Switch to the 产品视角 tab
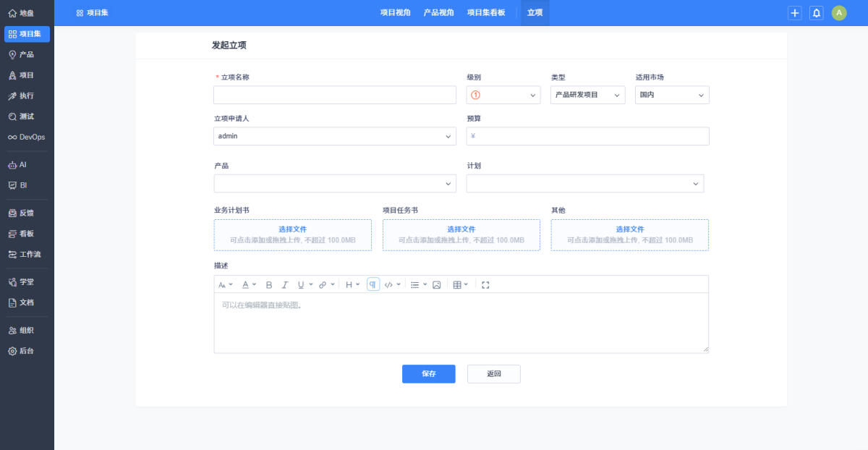The height and width of the screenshot is (450, 868). [438, 13]
